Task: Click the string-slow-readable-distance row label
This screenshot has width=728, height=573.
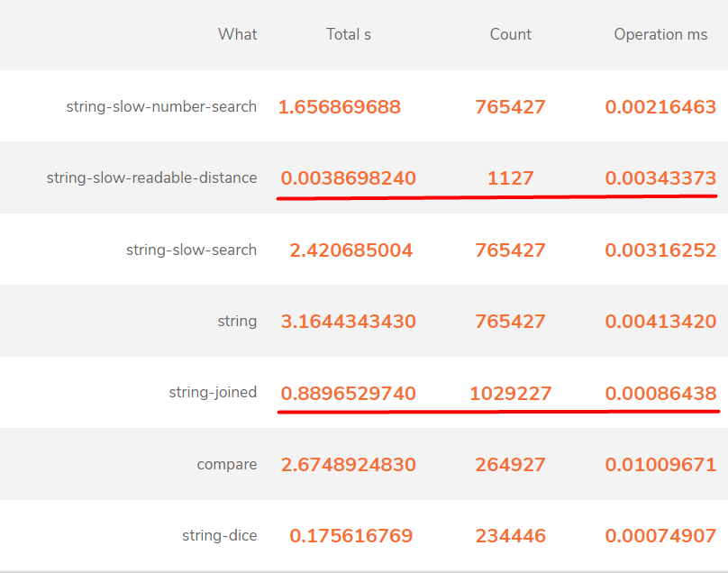Action: [151, 177]
